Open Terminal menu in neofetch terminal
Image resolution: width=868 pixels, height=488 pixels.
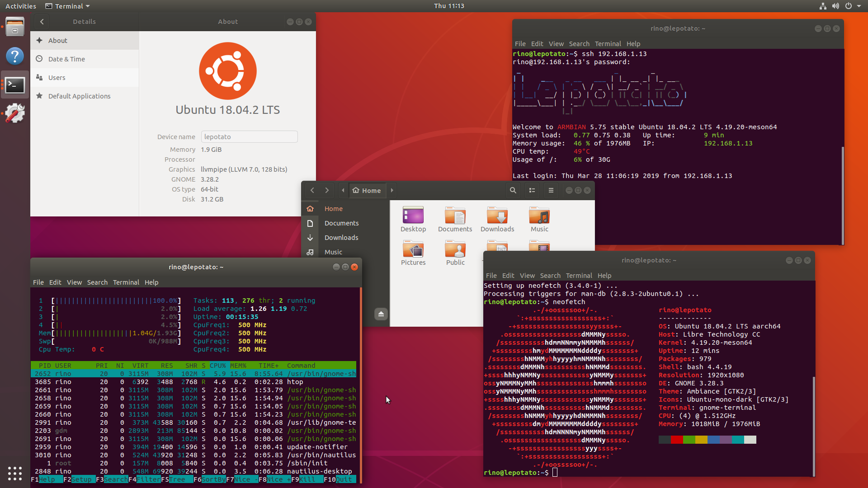pos(579,276)
